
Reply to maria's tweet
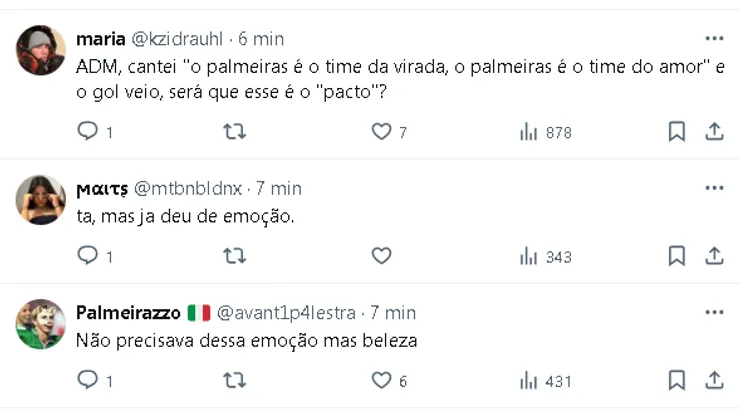[88, 132]
